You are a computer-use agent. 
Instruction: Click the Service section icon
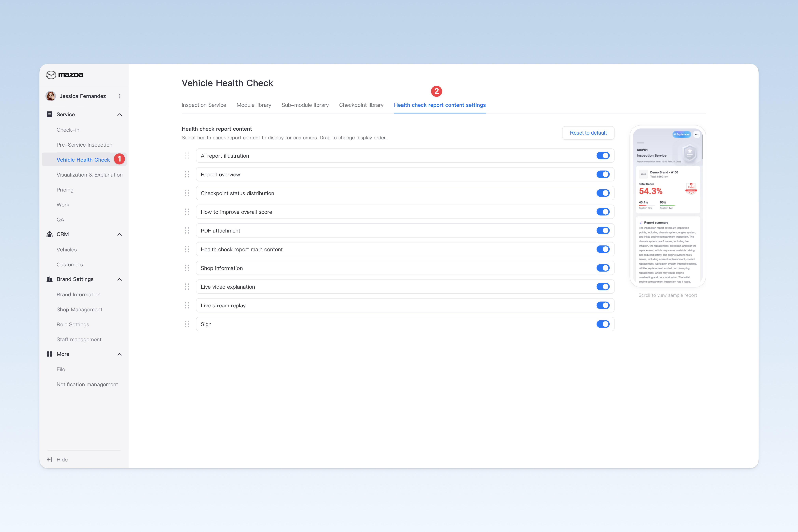(49, 114)
